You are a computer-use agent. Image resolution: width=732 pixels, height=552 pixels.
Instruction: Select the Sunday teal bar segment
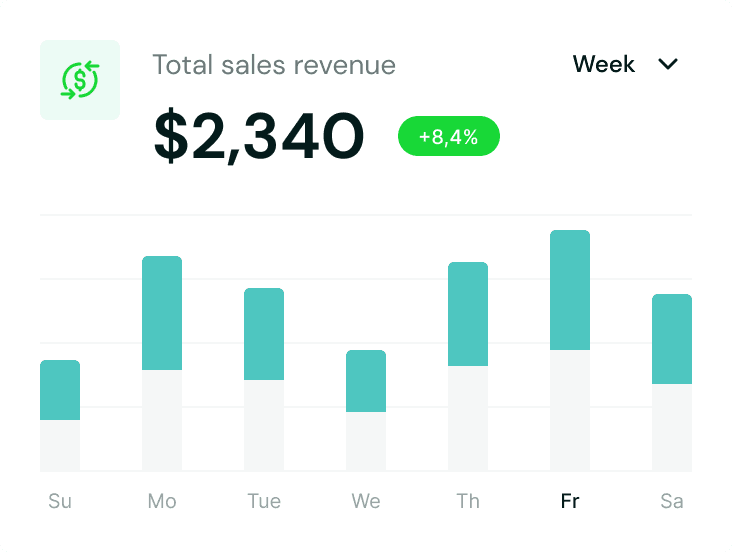coord(60,390)
